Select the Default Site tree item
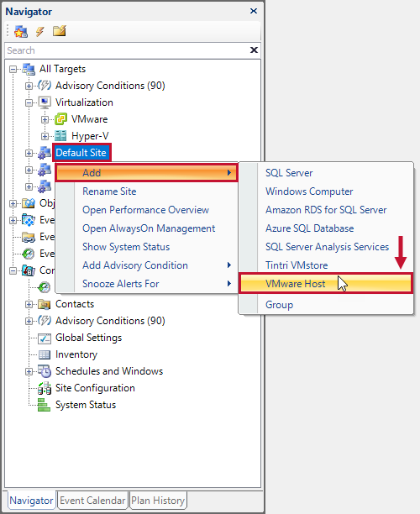Viewport: 420px width, 514px height. (x=81, y=153)
